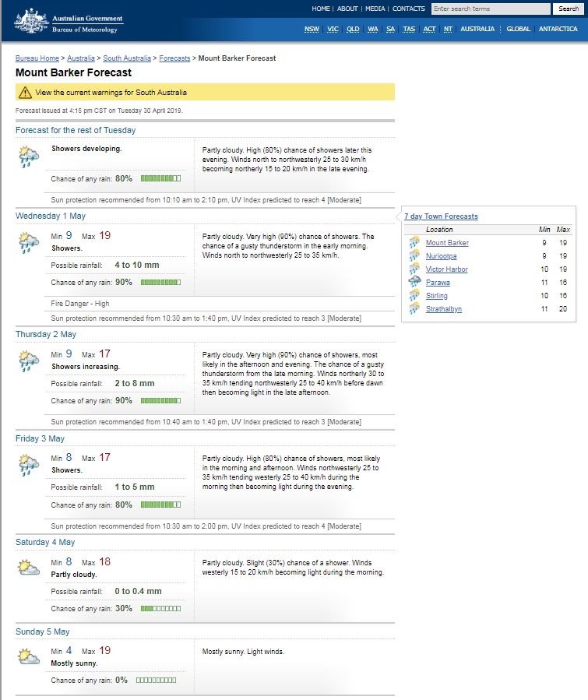Image resolution: width=588 pixels, height=700 pixels.
Task: Open Victor Harbor forecast link
Action: pos(446,269)
